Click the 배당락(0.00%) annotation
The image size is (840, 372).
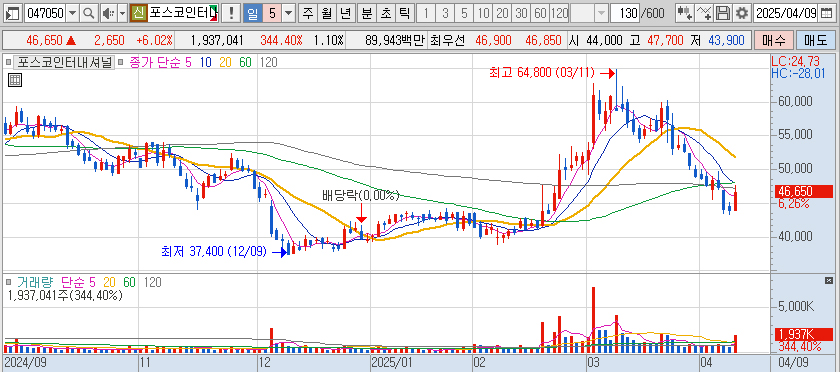(x=361, y=196)
